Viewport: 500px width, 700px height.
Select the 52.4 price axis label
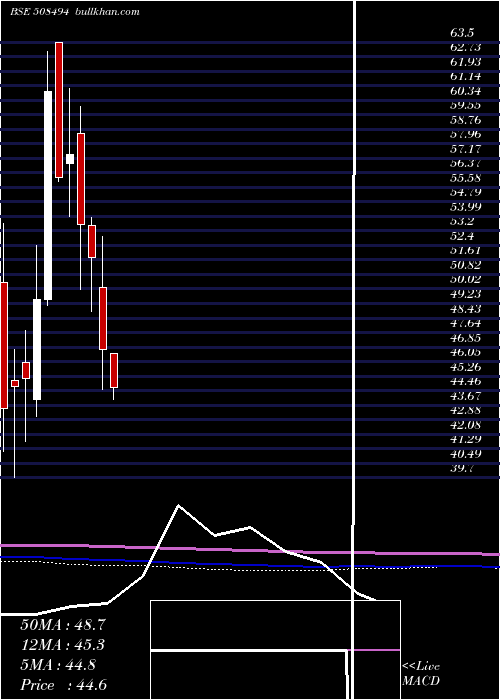point(462,236)
